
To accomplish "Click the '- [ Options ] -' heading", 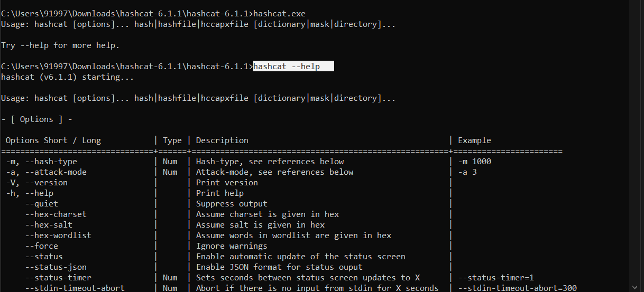I will coord(37,119).
